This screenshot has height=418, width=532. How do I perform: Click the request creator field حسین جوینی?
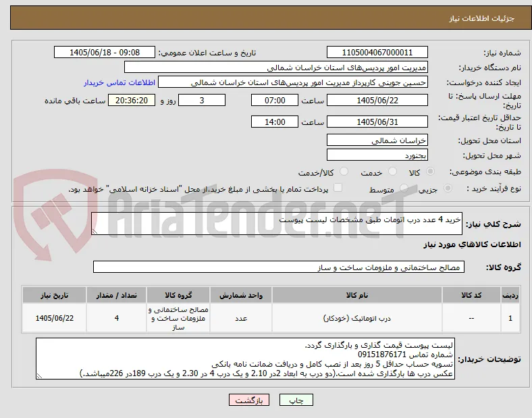pyautogui.click(x=293, y=82)
